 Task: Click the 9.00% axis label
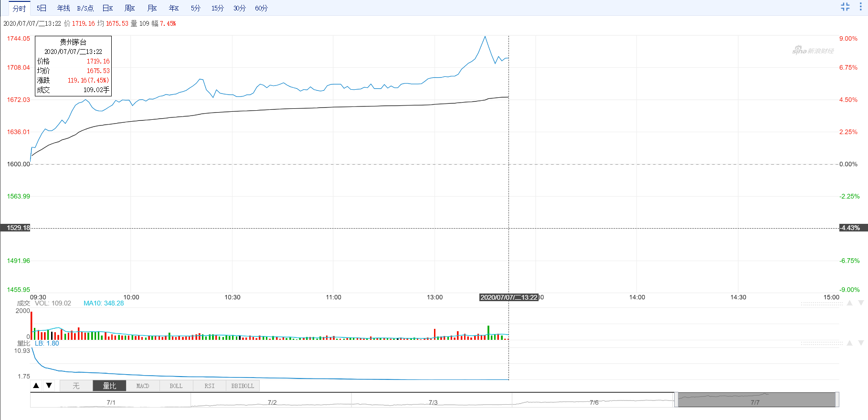click(x=848, y=39)
